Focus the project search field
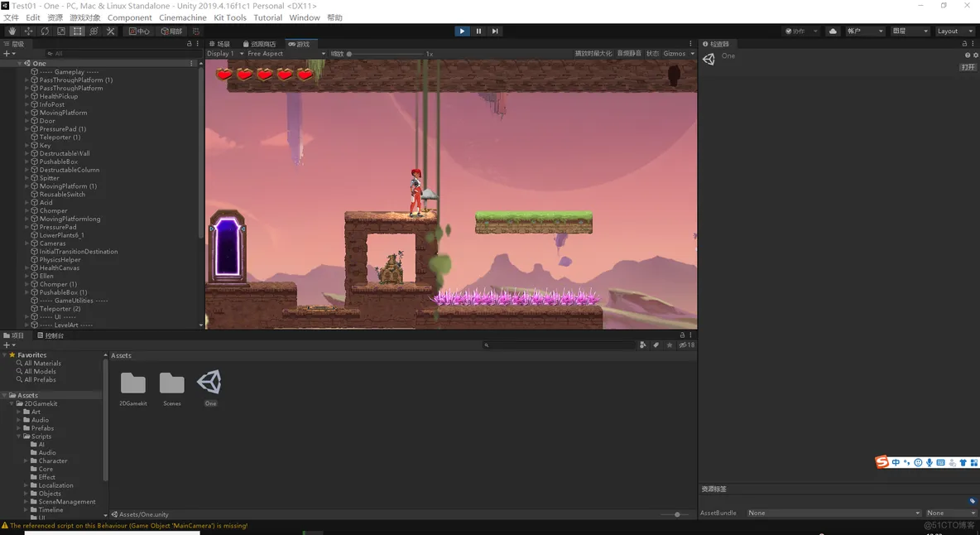Viewport: 980px width, 535px height. [x=560, y=345]
